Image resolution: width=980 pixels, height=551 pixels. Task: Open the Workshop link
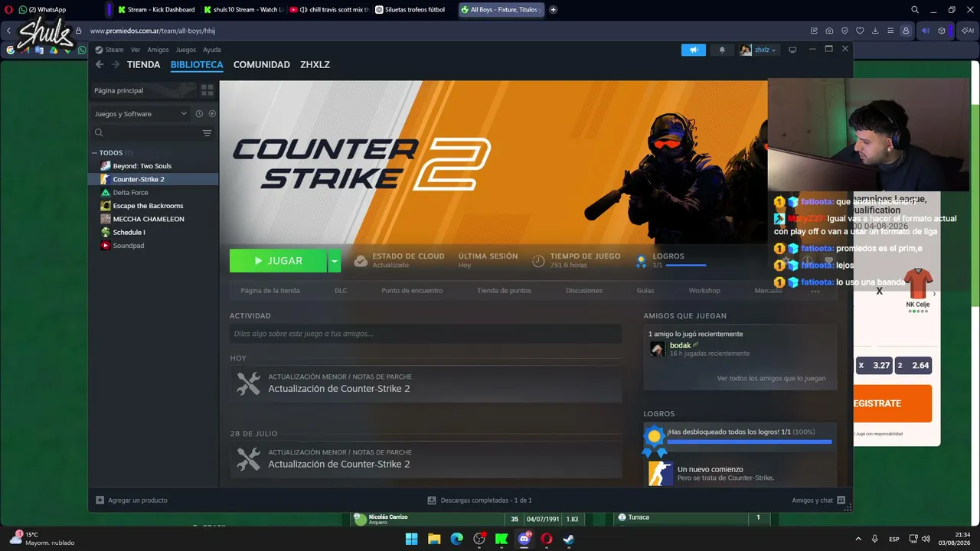704,291
